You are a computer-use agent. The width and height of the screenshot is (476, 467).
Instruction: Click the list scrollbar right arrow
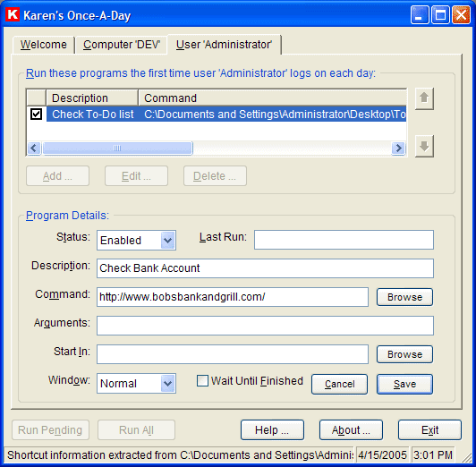pos(398,149)
